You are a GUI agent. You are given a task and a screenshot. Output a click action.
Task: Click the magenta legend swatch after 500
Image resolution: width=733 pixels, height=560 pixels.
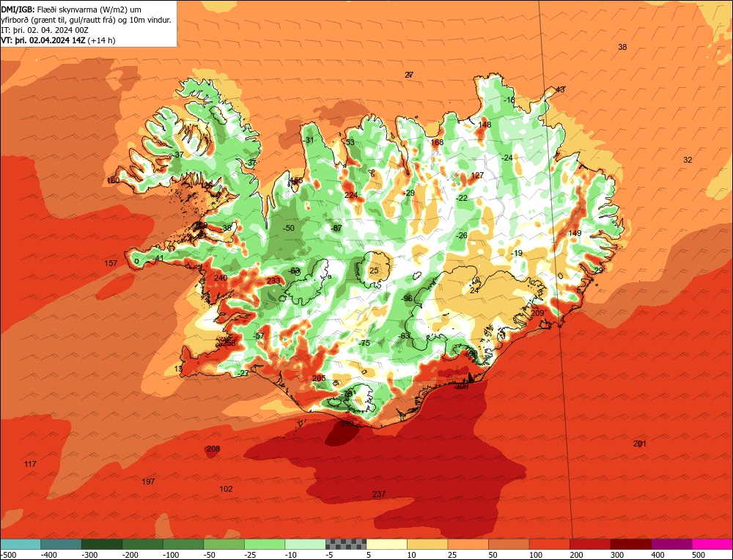[x=712, y=544]
